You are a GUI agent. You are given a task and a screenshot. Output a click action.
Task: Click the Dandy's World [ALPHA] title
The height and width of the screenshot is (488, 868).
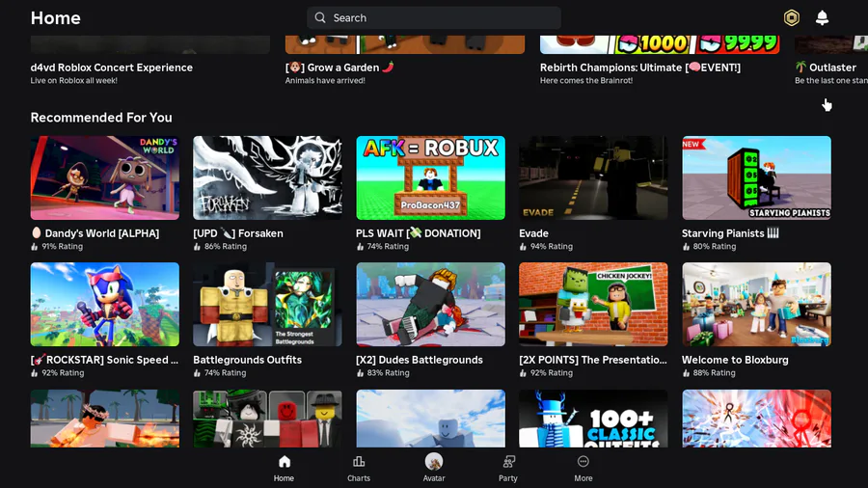(95, 233)
